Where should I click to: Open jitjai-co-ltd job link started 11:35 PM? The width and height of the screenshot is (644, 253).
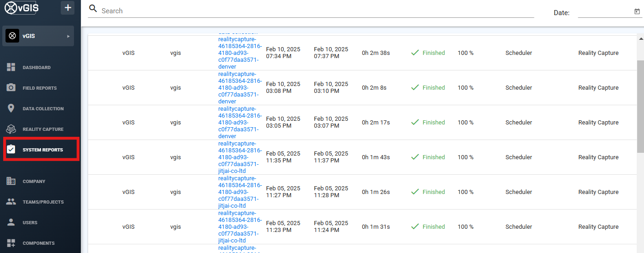click(240, 157)
